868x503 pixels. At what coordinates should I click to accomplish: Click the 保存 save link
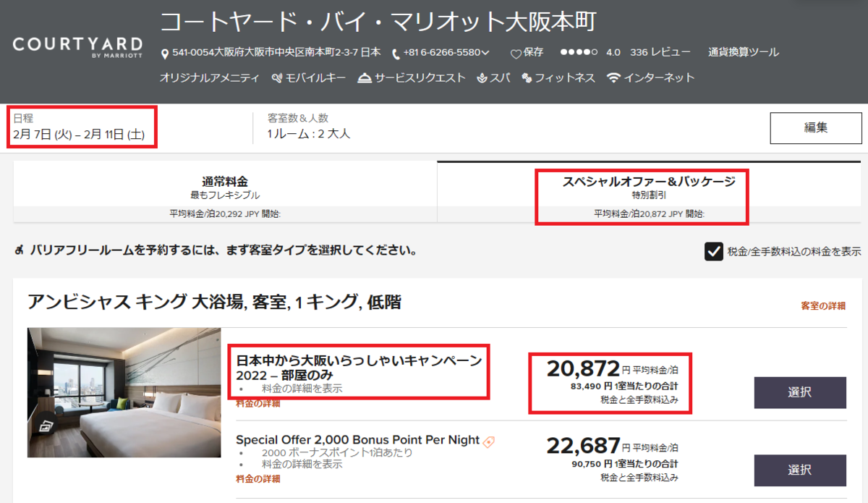click(x=533, y=52)
